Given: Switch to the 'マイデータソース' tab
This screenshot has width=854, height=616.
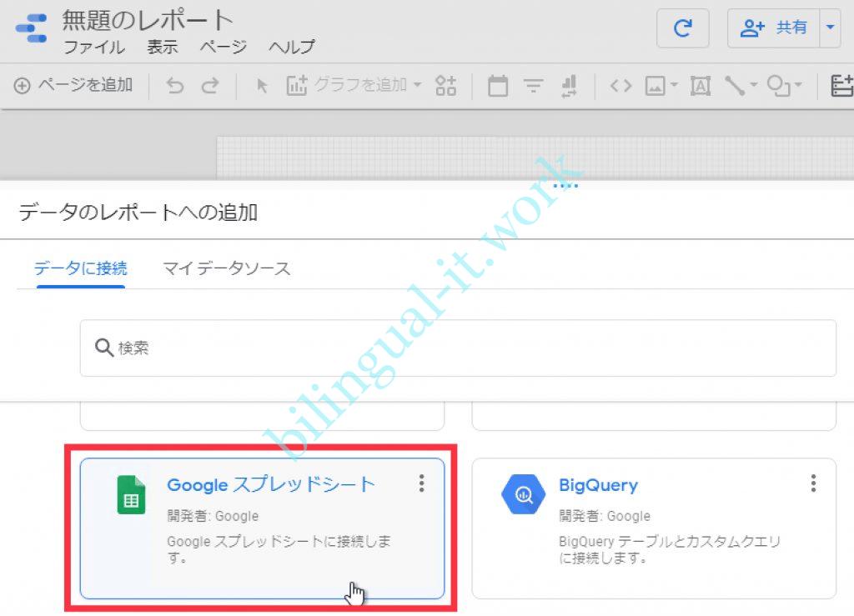Looking at the screenshot, I should 226,268.
